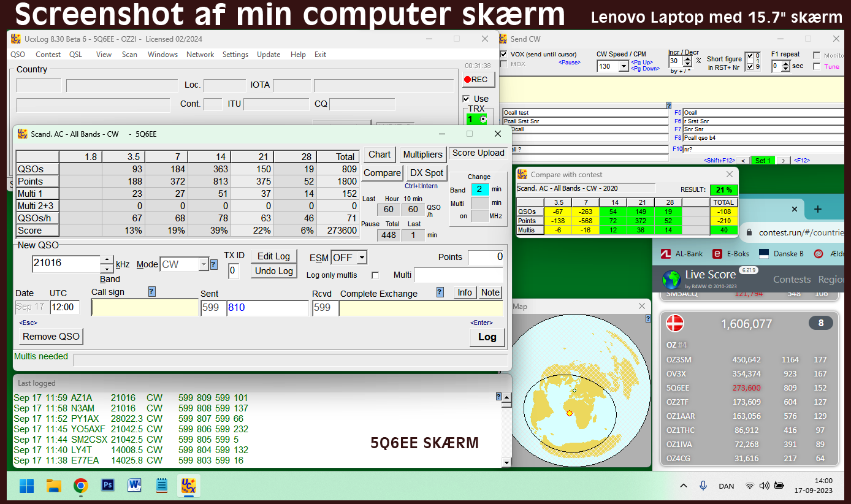Enable the Tune checkbox

(x=817, y=66)
